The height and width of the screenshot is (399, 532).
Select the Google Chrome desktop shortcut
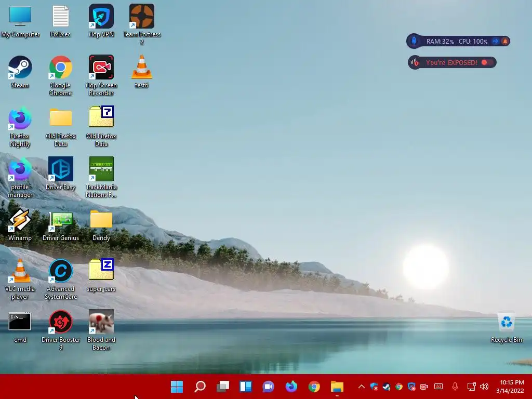coord(60,75)
